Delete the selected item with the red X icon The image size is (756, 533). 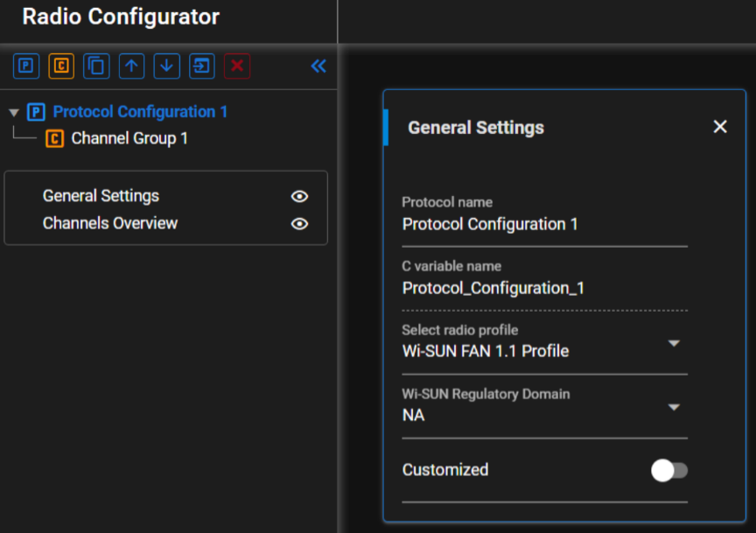pos(237,66)
